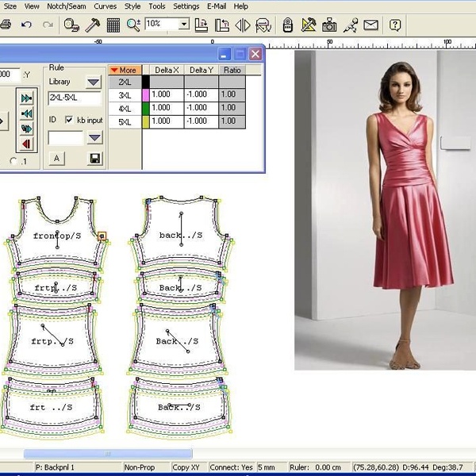Select the 2XL size row
This screenshot has height=476, width=476.
pyautogui.click(x=125, y=82)
